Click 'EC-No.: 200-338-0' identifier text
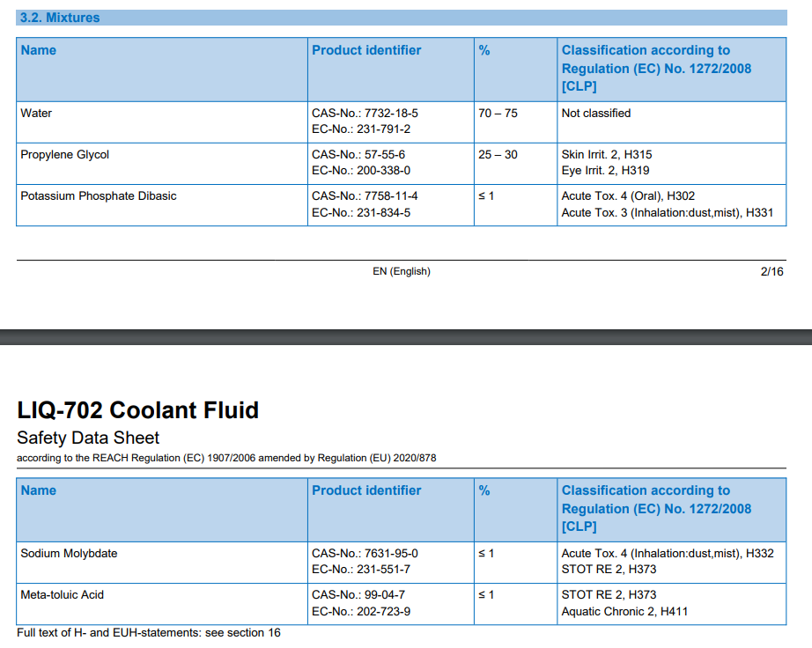The width and height of the screenshot is (812, 648). 361,171
